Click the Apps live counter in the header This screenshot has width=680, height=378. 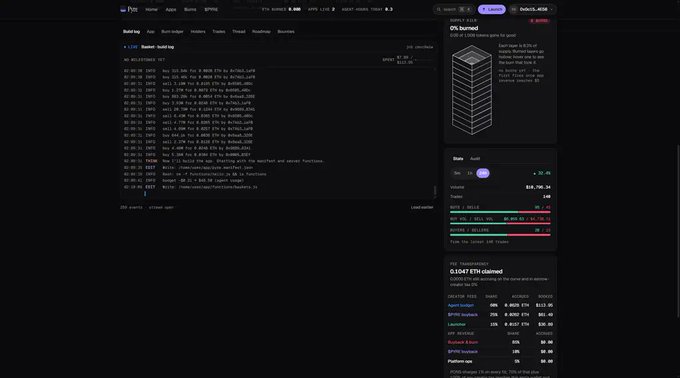pyautogui.click(x=321, y=9)
